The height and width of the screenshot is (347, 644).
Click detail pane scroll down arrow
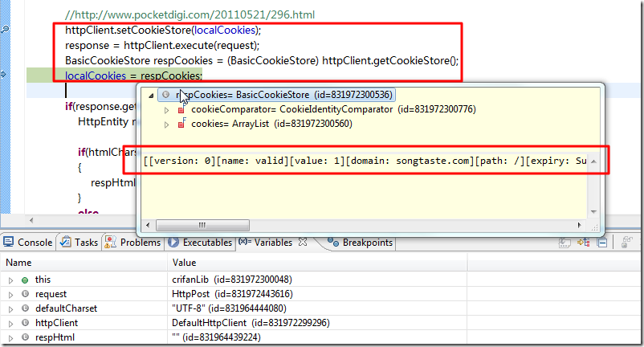[593, 212]
